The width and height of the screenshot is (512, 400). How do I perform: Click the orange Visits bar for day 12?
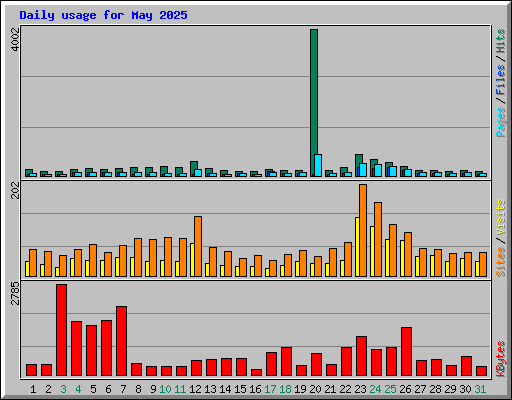(x=198, y=246)
